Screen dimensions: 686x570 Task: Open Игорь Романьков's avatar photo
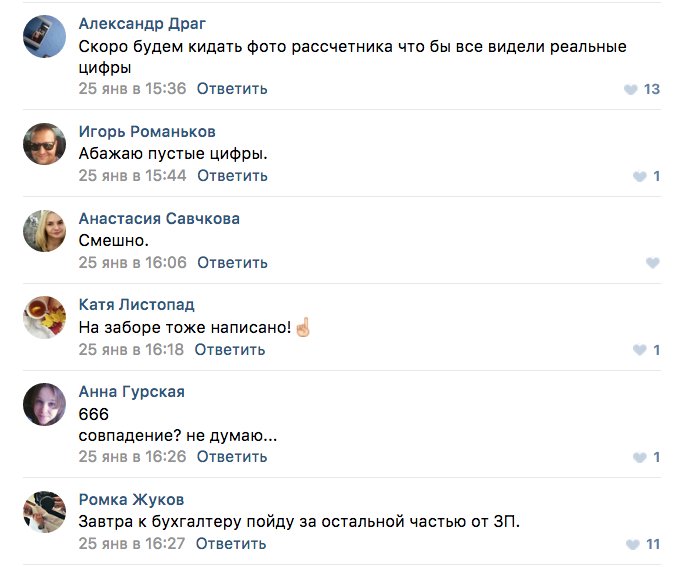[x=44, y=144]
